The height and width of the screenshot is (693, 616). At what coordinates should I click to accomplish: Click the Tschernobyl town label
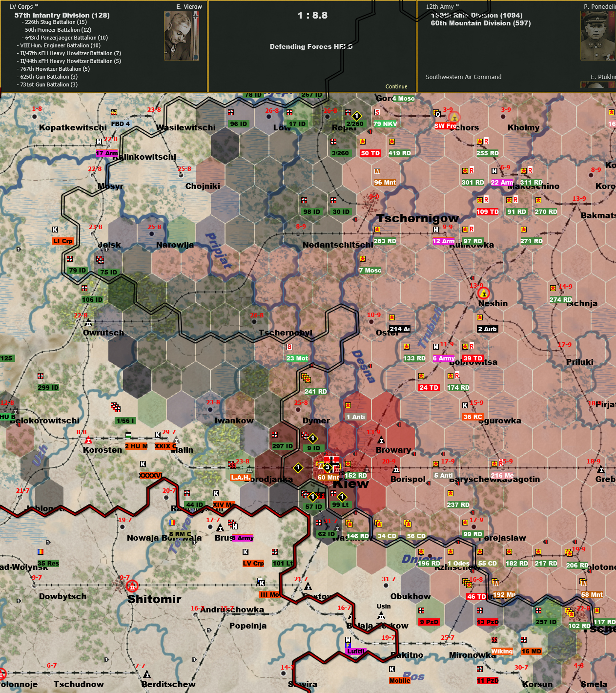click(286, 333)
